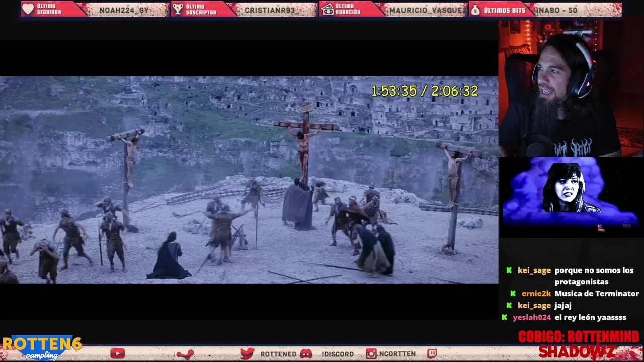The image size is (644, 362).
Task: Click the Última Donación label
Action: point(348,9)
